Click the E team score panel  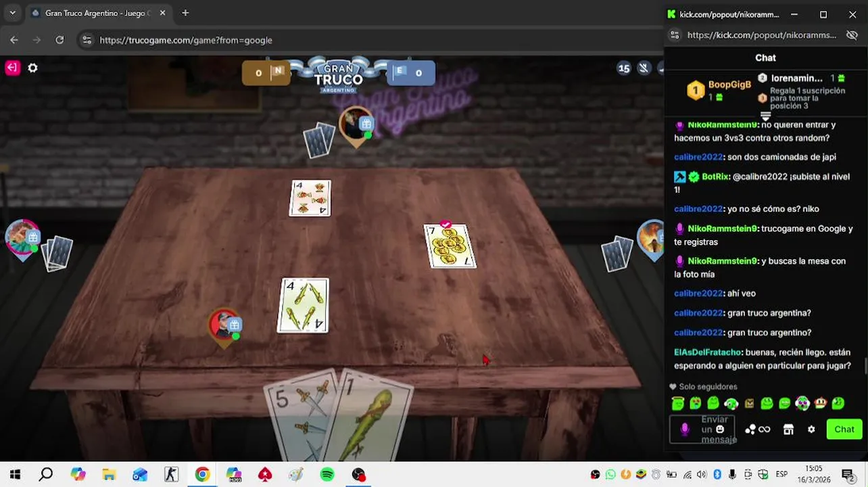point(410,73)
